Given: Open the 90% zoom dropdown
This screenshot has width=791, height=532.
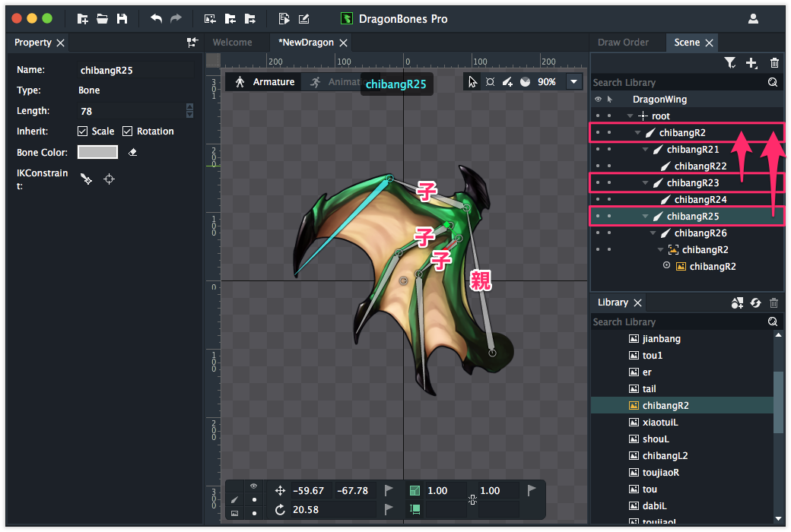Looking at the screenshot, I should pos(573,82).
